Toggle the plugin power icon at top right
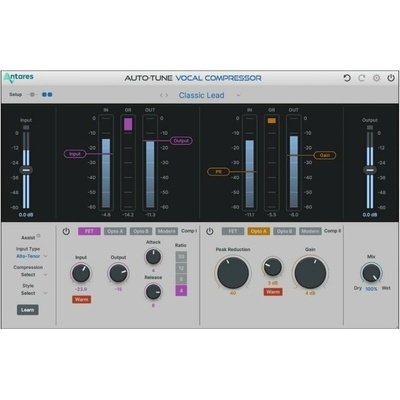Viewport: 400px width, 400px height. [391, 78]
